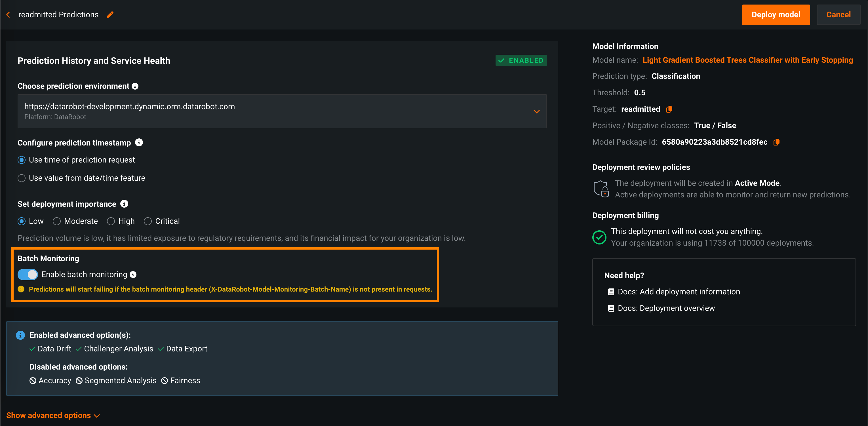Click info icon beside Choose prediction environment
868x426 pixels.
[135, 86]
